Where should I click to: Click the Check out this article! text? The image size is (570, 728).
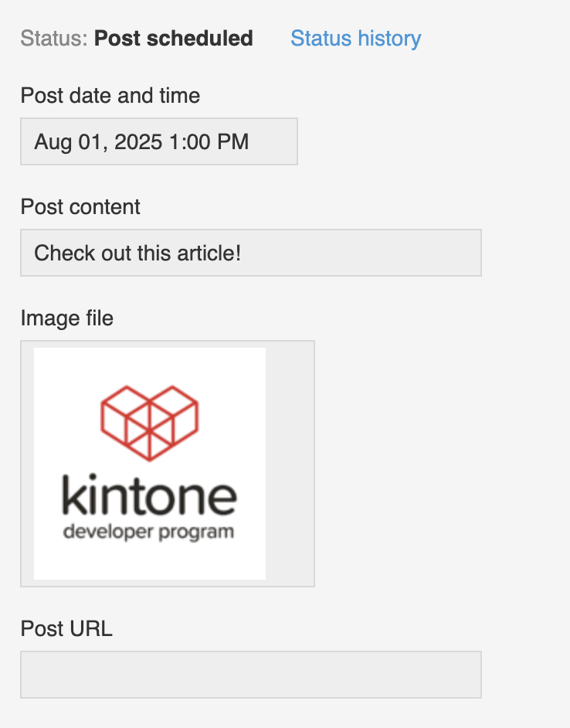point(137,253)
